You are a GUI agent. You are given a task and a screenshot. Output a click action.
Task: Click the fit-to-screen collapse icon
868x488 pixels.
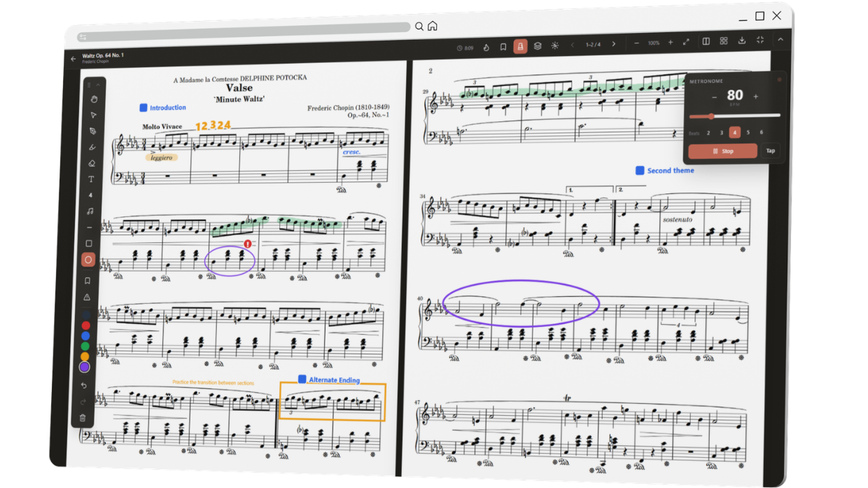coord(760,40)
